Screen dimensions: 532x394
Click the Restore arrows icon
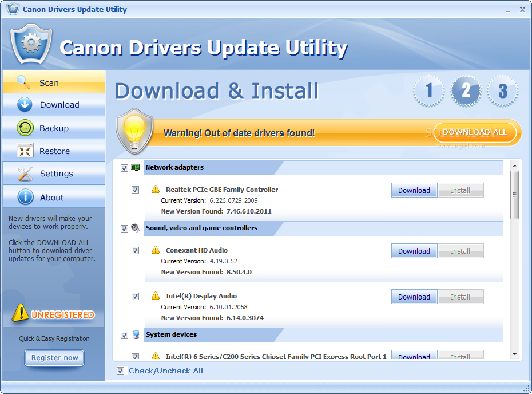tap(25, 151)
